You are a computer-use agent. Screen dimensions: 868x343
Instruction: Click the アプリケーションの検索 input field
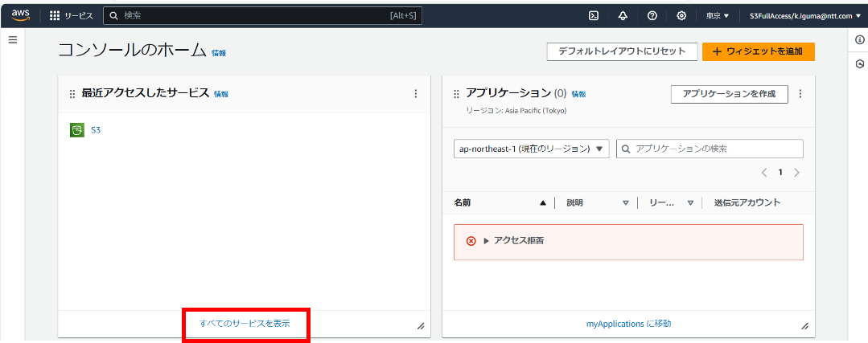click(x=716, y=149)
